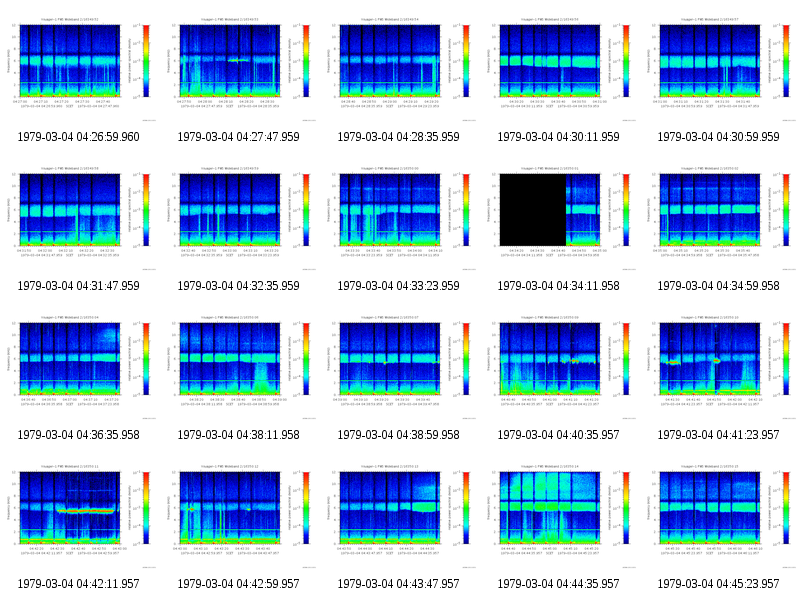This screenshot has height=596, width=800.
Task: Open the 04:27:47.959 spectrogram thumbnail
Action: coord(238,69)
